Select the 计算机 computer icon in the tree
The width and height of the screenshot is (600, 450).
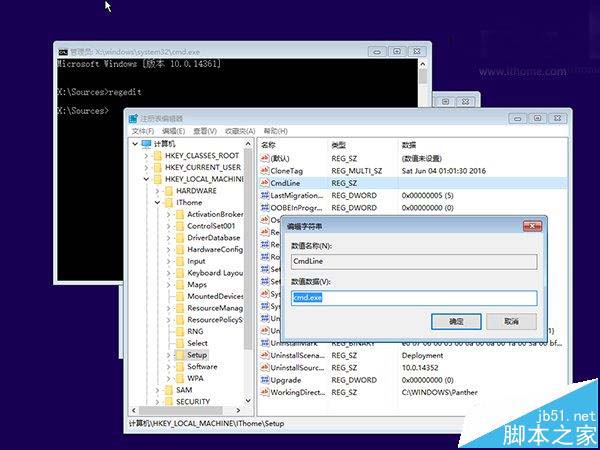coord(147,144)
